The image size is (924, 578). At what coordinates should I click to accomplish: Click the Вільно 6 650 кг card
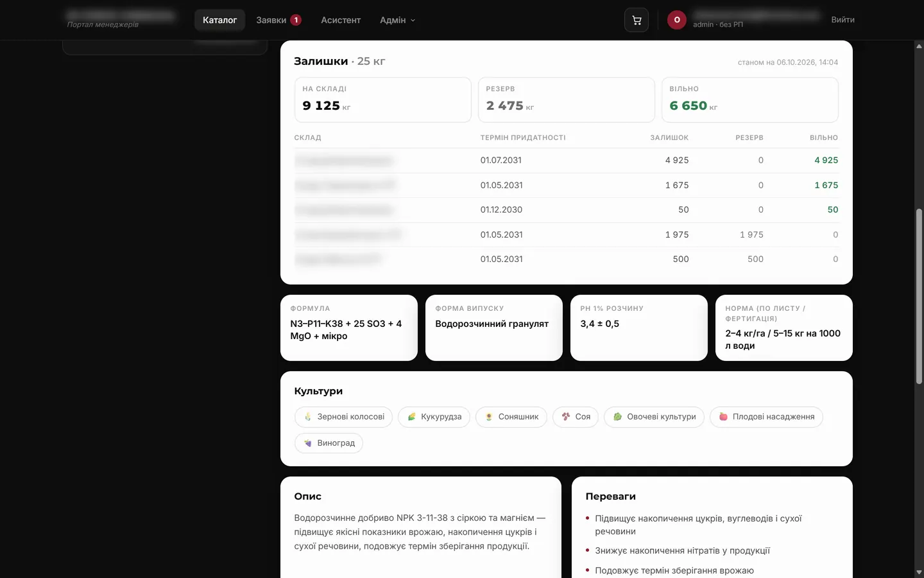(x=750, y=100)
